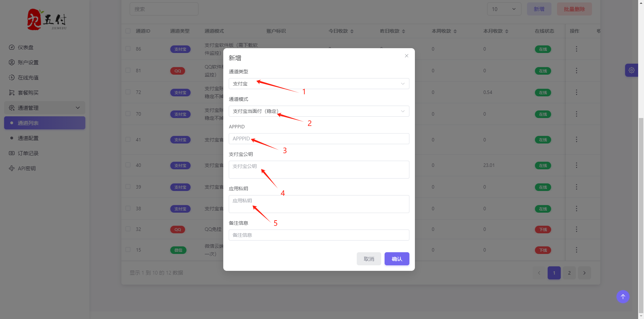Click the 取消 button
The width and height of the screenshot is (644, 319).
tap(369, 259)
